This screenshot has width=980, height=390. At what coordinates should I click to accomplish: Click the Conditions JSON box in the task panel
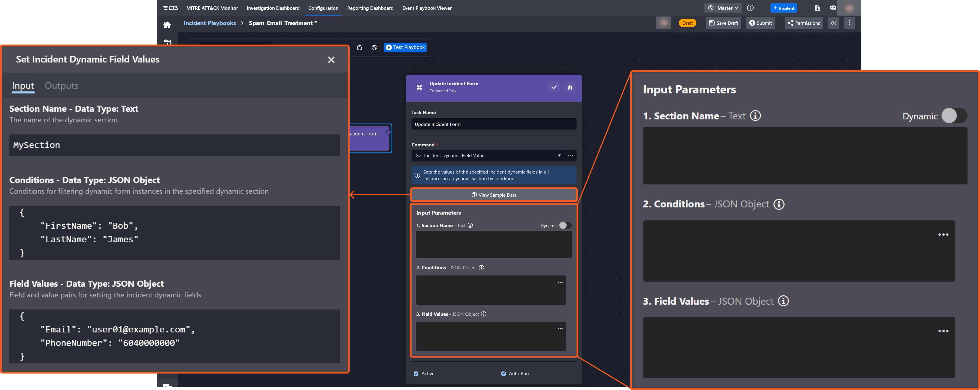point(491,290)
